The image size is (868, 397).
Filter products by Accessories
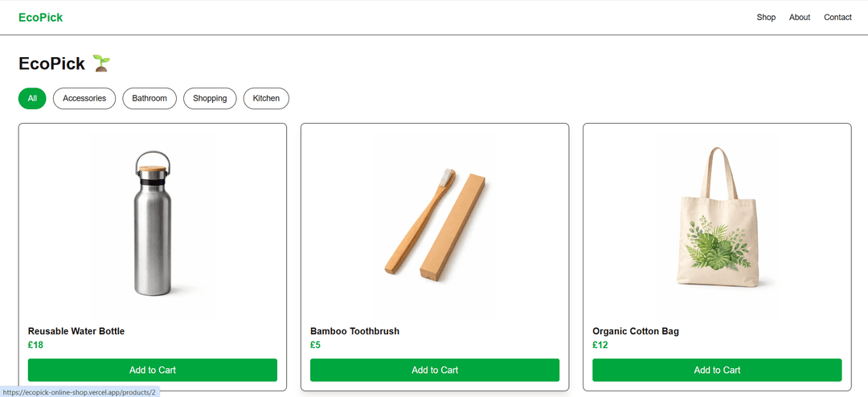[x=84, y=98]
